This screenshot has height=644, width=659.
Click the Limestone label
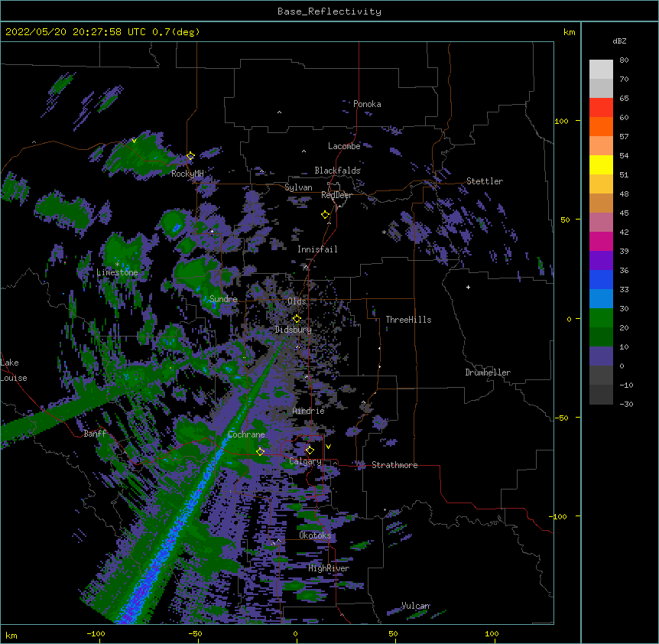pos(117,272)
